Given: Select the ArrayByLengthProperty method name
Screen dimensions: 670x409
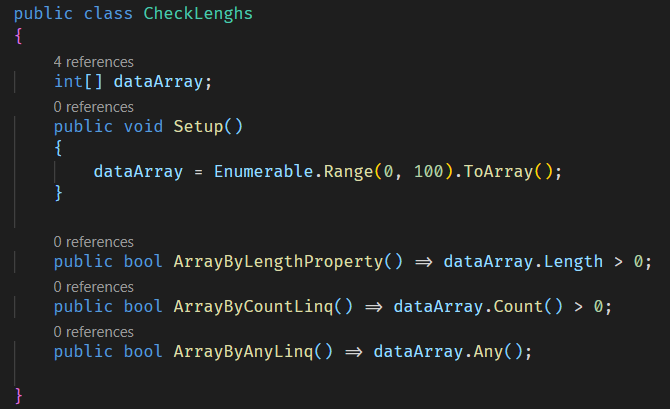Looking at the screenshot, I should pyautogui.click(x=278, y=262).
